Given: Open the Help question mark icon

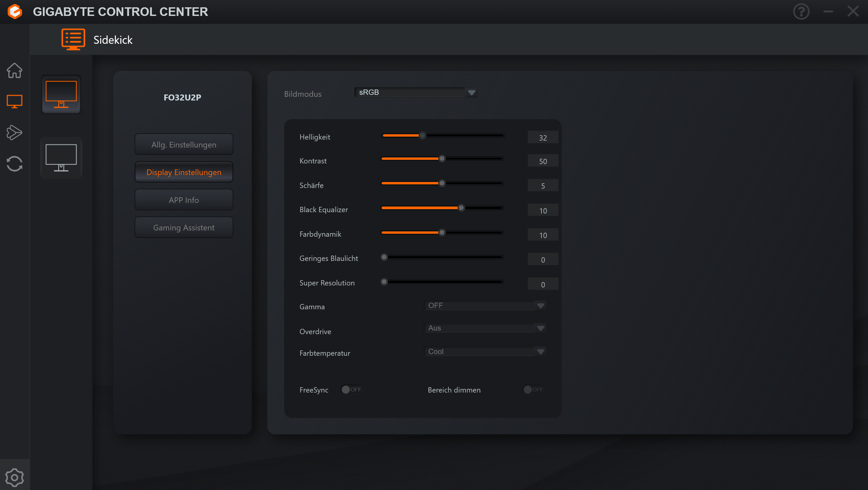Looking at the screenshot, I should tap(801, 12).
